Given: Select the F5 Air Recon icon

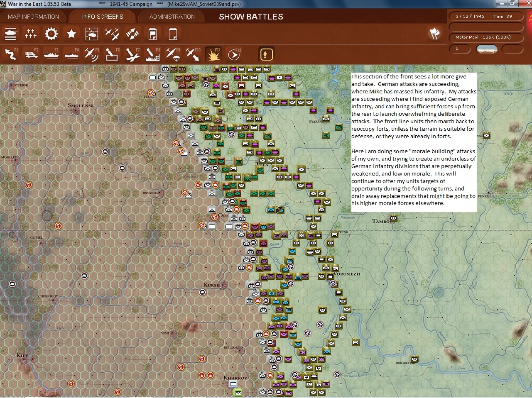Looking at the screenshot, I should tap(92, 54).
